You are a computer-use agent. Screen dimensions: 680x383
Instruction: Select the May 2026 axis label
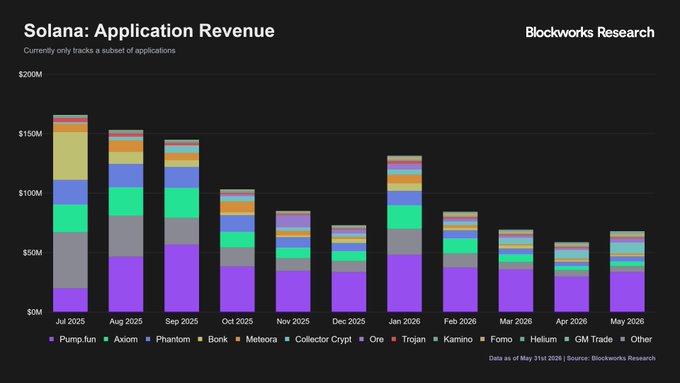tap(627, 321)
